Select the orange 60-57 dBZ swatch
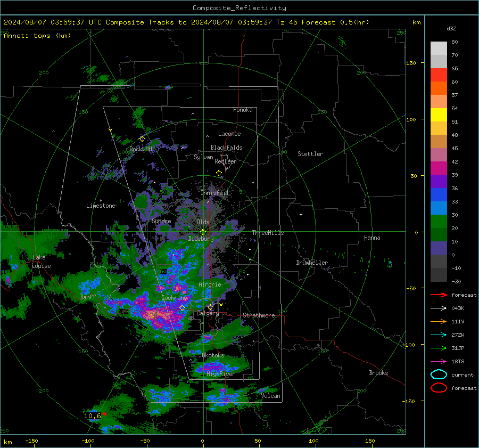 (x=439, y=88)
